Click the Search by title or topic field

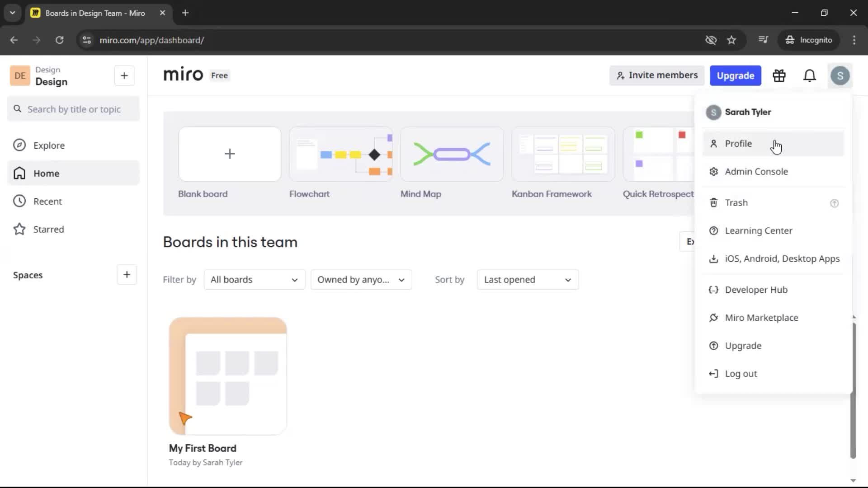pyautogui.click(x=73, y=109)
